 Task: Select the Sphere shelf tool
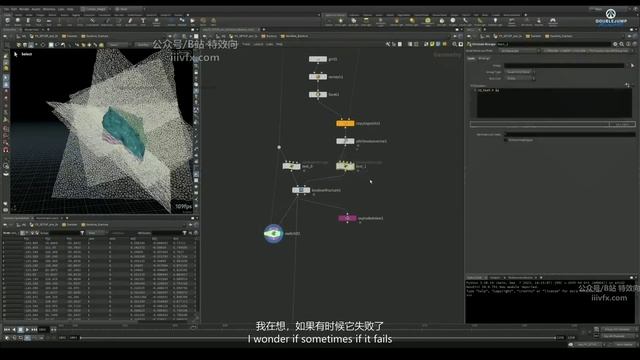click(18, 20)
